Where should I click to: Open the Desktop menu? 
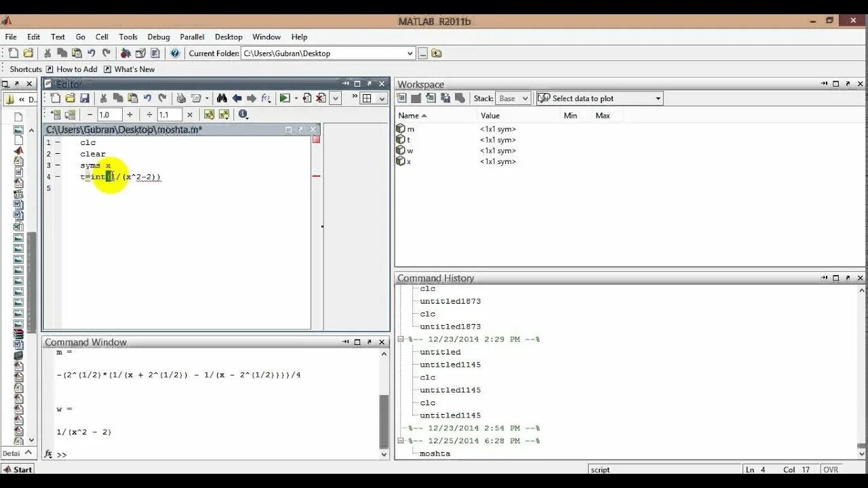pyautogui.click(x=229, y=37)
